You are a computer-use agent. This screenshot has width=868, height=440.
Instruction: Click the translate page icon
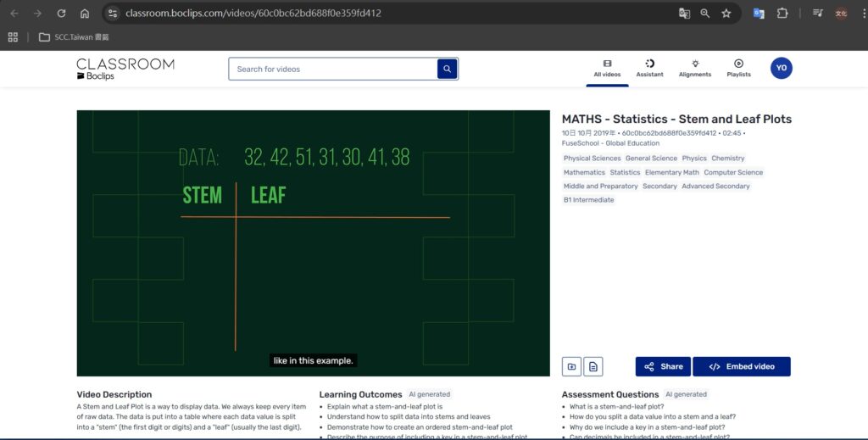pos(684,14)
